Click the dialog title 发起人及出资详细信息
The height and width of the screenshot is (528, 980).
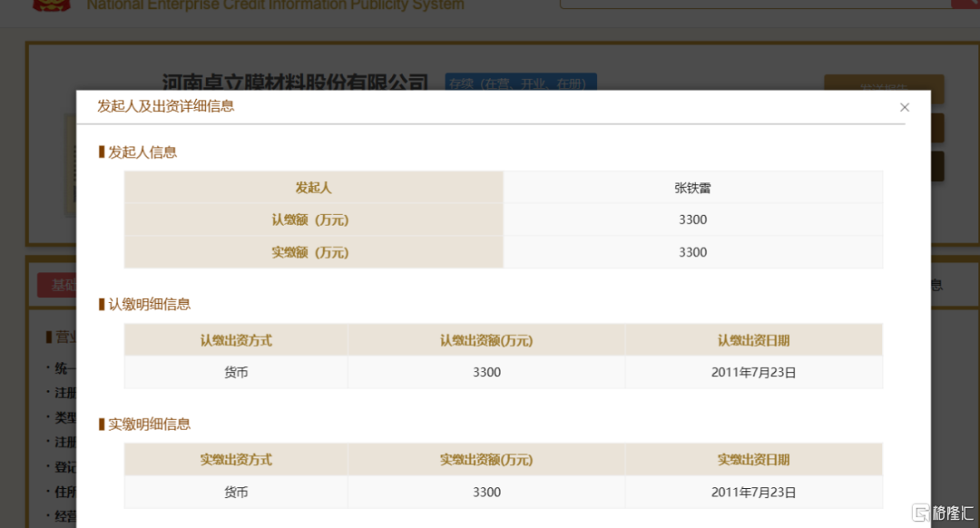pos(166,106)
